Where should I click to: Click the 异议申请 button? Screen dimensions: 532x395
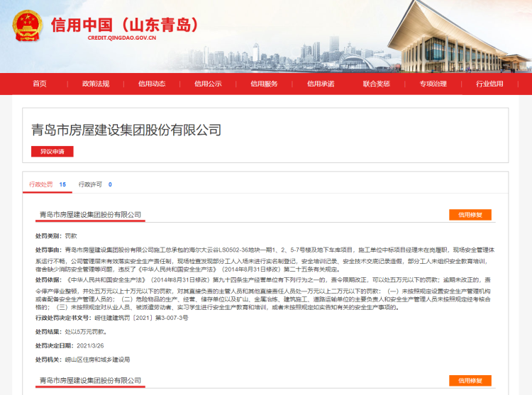click(x=52, y=152)
